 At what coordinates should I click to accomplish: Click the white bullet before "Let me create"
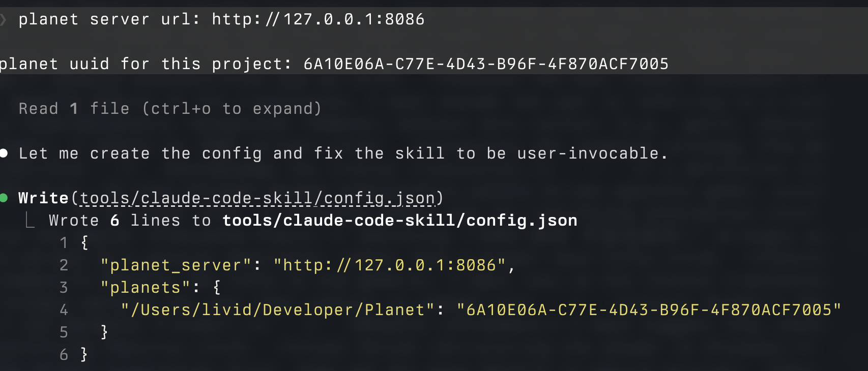pyautogui.click(x=4, y=153)
